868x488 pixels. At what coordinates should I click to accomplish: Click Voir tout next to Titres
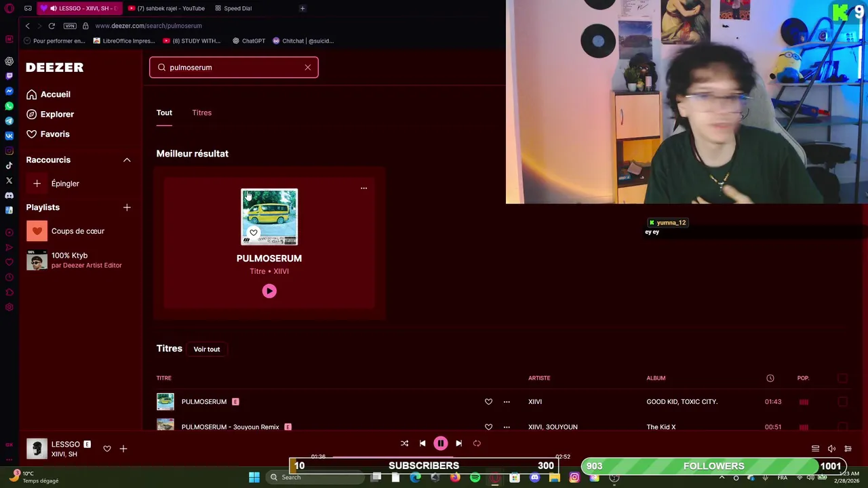(x=207, y=349)
